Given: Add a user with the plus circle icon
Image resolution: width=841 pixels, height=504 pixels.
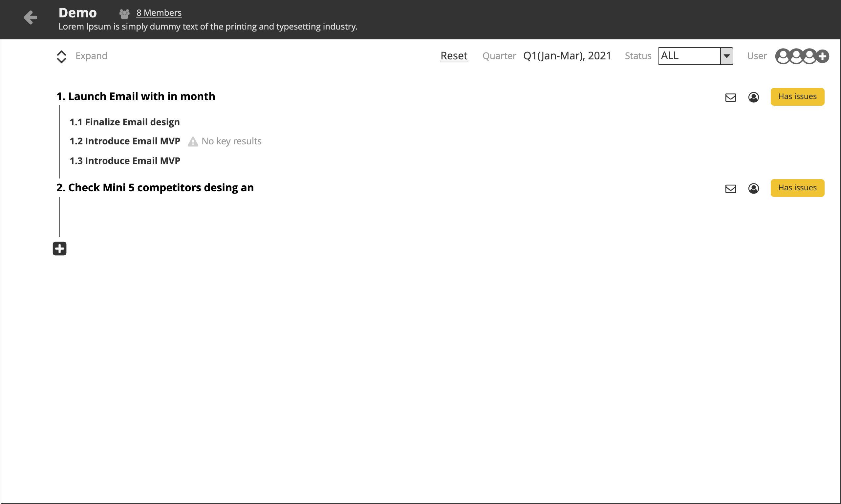Looking at the screenshot, I should tap(822, 56).
